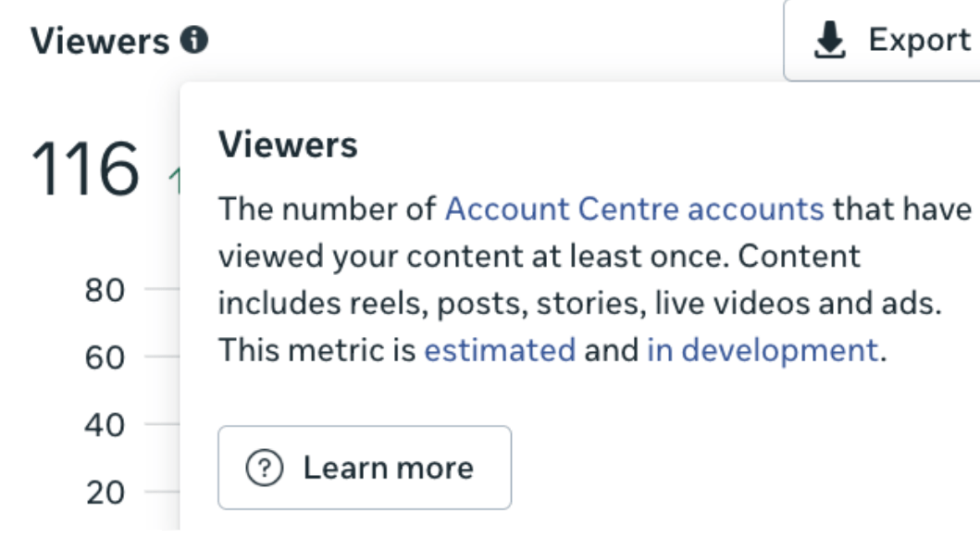The image size is (980, 551).
Task: Click the info icon beside Viewers heading
Action: click(x=194, y=40)
